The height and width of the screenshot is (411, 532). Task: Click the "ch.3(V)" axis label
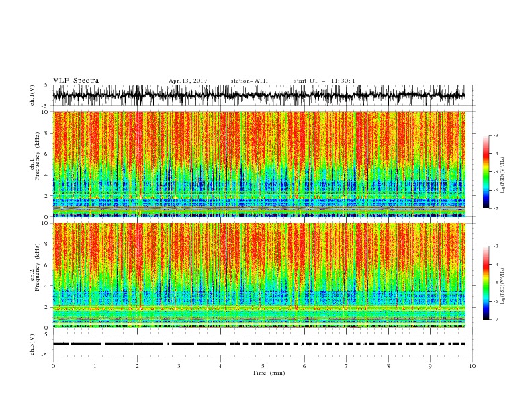[32, 345]
